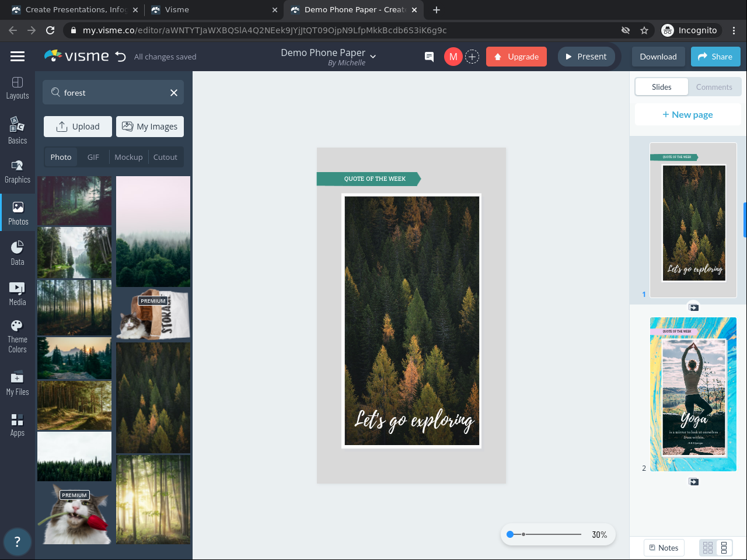Select the Cutout tab
The width and height of the screenshot is (747, 560).
(165, 157)
